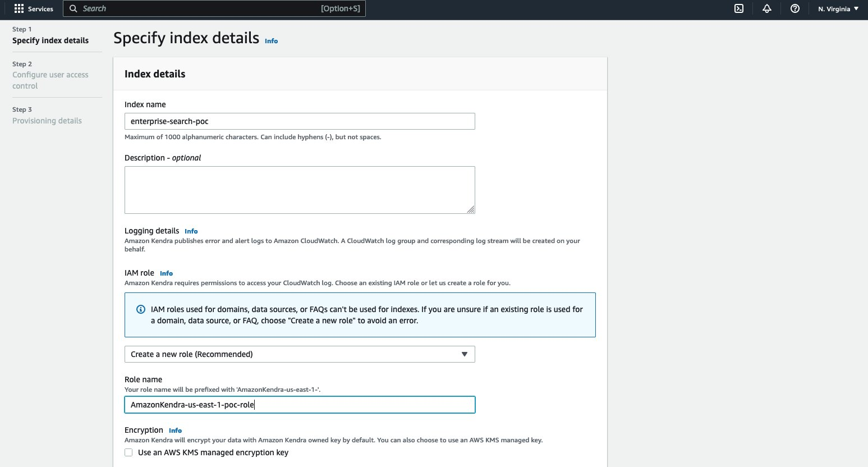Open Info link beside page title
Screen dimensions: 868x467
(271, 41)
